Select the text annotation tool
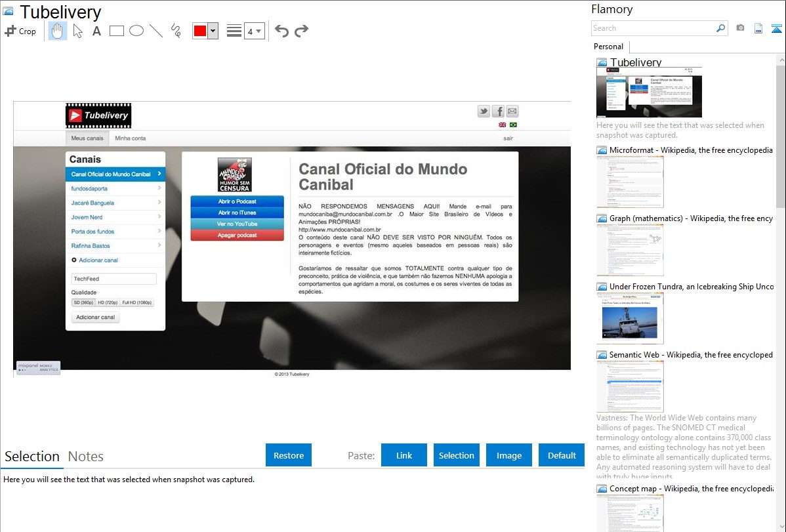786x532 pixels. pos(96,31)
